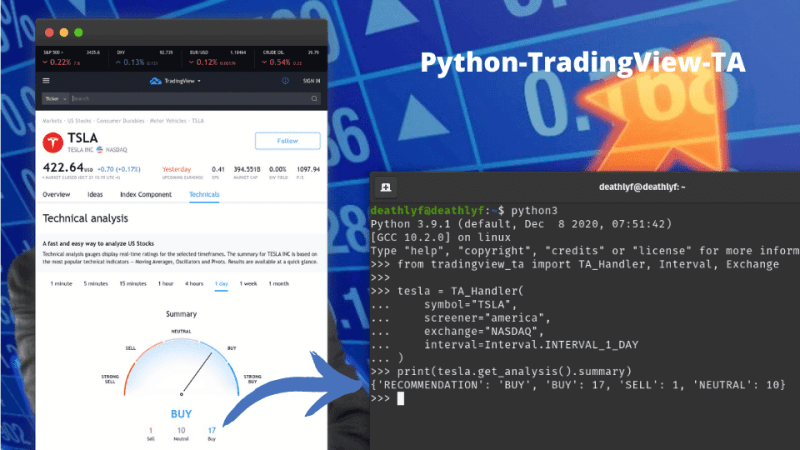Expand the TradingView dropdown arrow
The height and width of the screenshot is (450, 800).
coord(199,81)
